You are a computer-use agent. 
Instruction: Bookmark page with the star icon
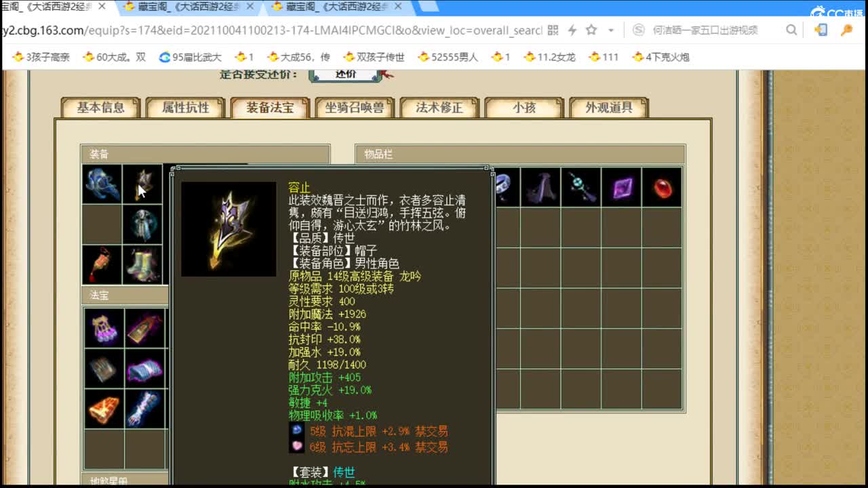click(591, 30)
